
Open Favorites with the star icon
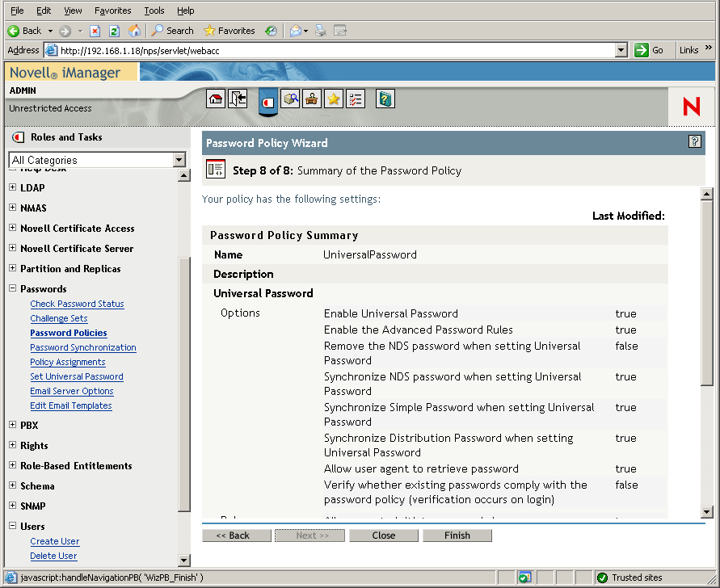click(333, 99)
